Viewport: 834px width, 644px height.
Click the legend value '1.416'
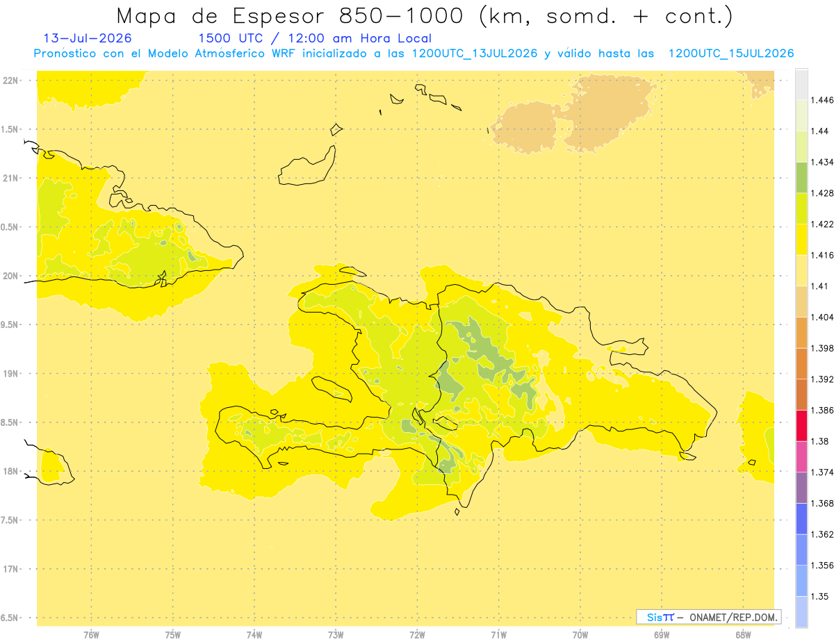[x=822, y=255]
